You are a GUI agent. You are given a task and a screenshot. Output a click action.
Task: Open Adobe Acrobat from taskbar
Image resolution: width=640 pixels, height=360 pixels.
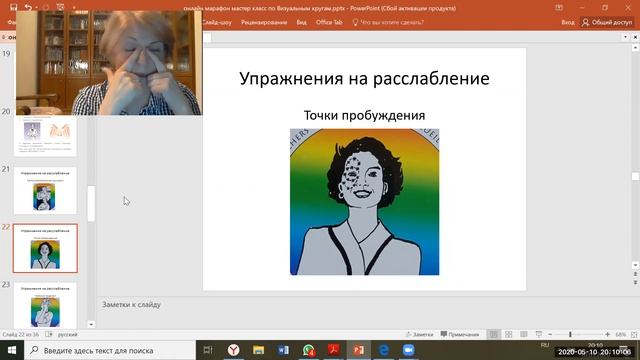(333, 350)
